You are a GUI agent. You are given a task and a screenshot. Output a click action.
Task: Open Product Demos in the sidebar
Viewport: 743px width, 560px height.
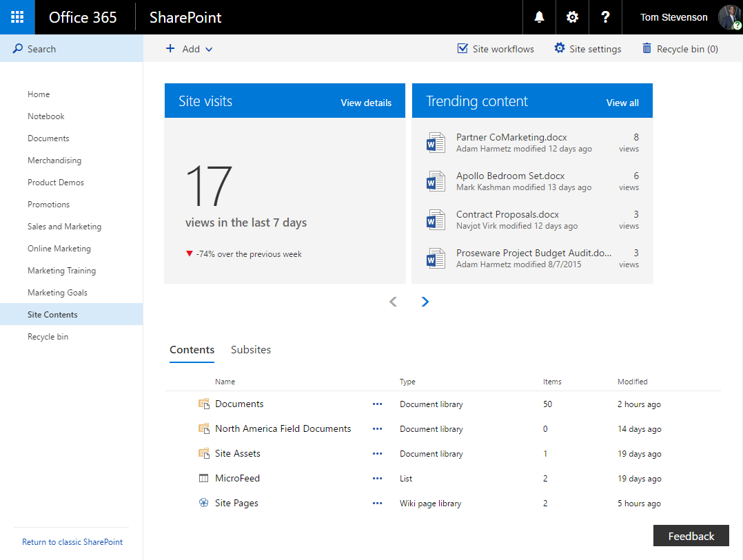tap(55, 183)
